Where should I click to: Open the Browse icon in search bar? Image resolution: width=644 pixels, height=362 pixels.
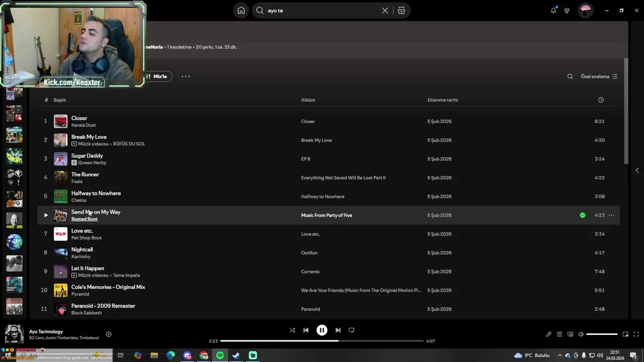click(401, 11)
